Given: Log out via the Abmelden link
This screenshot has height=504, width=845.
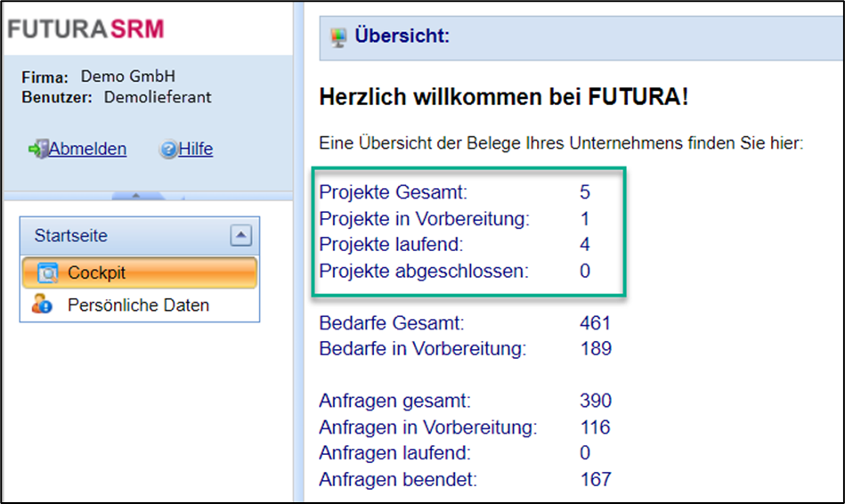Looking at the screenshot, I should 87,149.
